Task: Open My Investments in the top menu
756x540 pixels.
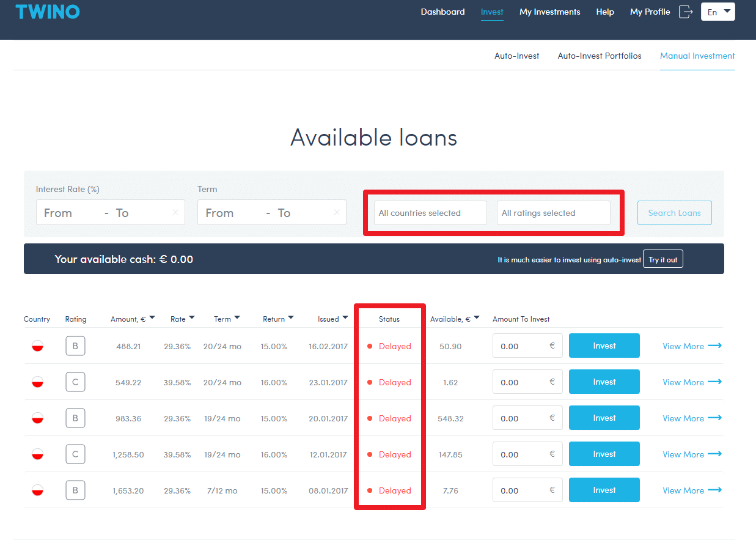Action: tap(550, 12)
